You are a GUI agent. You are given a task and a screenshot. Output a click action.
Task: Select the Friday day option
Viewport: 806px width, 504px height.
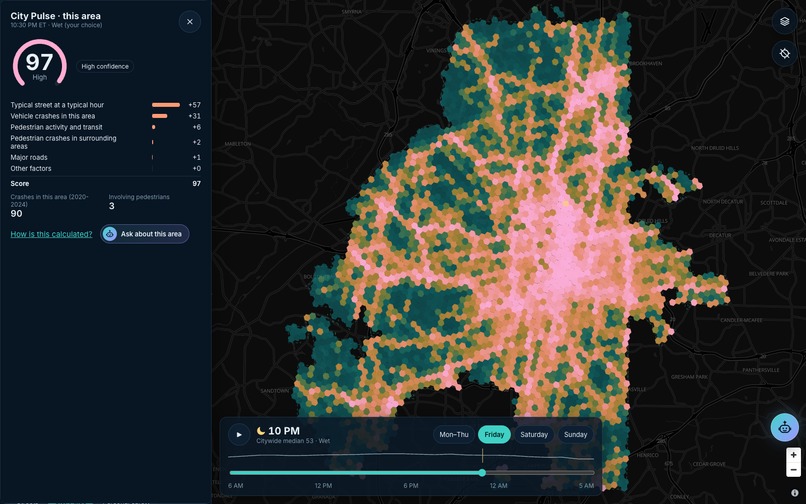[x=494, y=435]
